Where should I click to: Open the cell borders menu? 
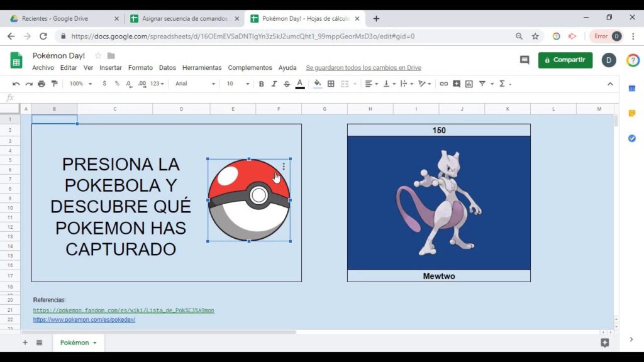point(331,84)
